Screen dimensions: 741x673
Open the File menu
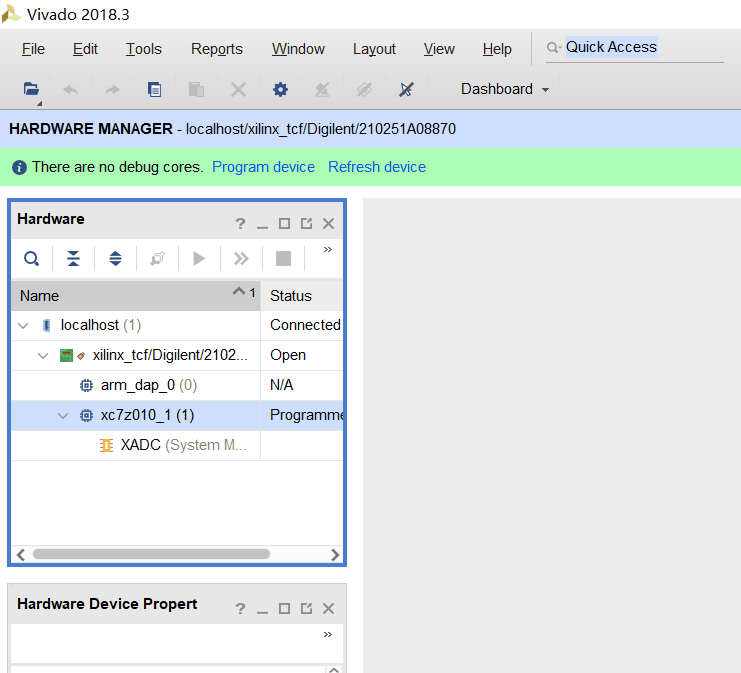(x=33, y=49)
